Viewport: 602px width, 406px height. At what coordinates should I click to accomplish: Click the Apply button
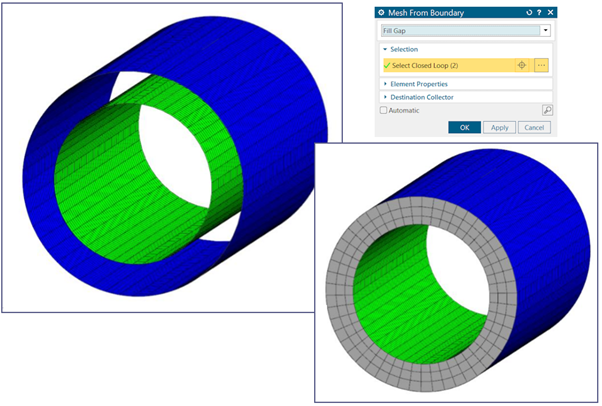pos(499,128)
